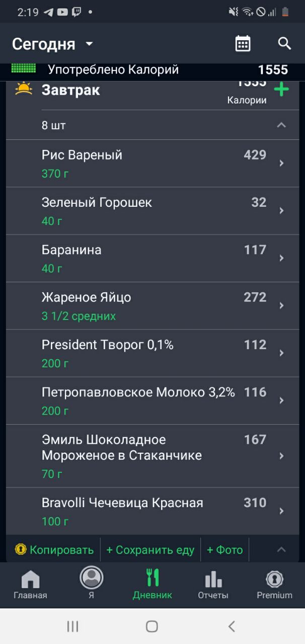Image resolution: width=305 pixels, height=644 pixels.
Task: Open the Я profile tab
Action: click(91, 584)
